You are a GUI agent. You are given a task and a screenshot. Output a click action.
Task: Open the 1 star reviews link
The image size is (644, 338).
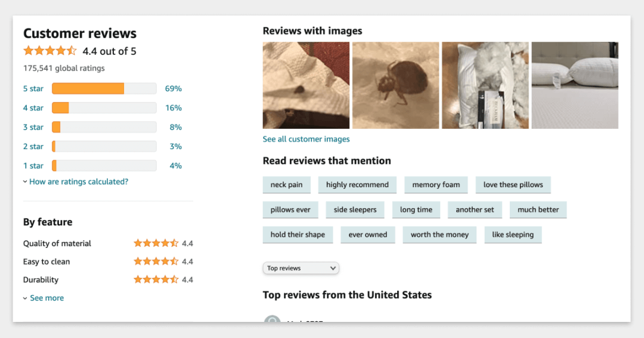(x=33, y=166)
